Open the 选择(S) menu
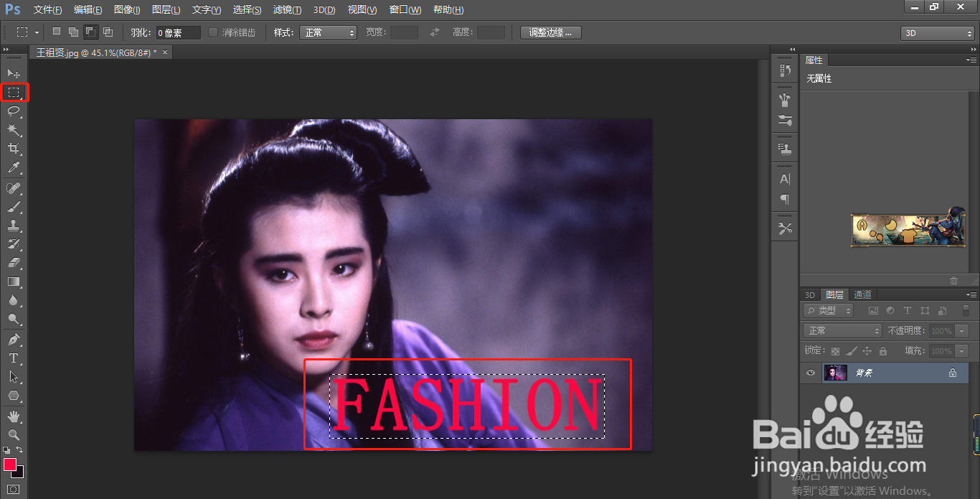The height and width of the screenshot is (499, 980). pyautogui.click(x=248, y=10)
